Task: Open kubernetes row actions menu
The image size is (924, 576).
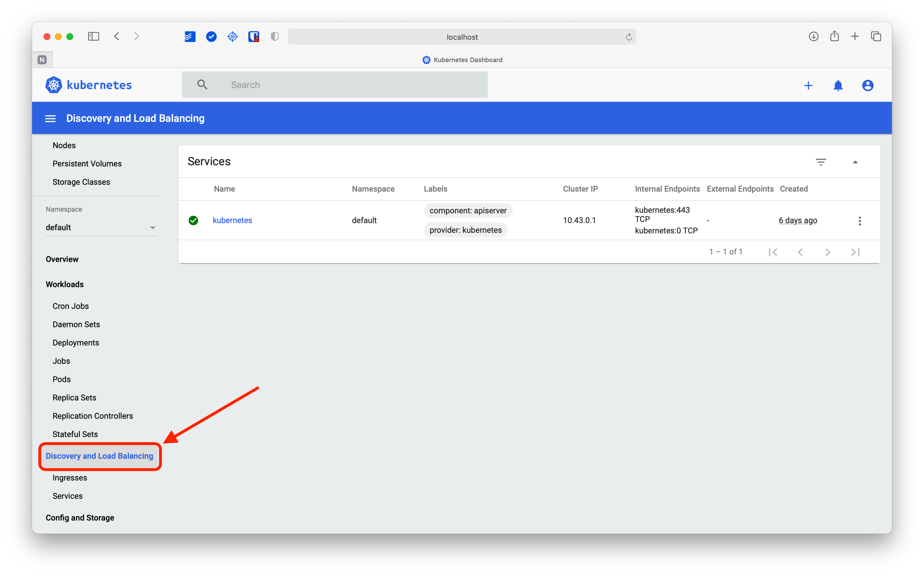Action: point(860,221)
